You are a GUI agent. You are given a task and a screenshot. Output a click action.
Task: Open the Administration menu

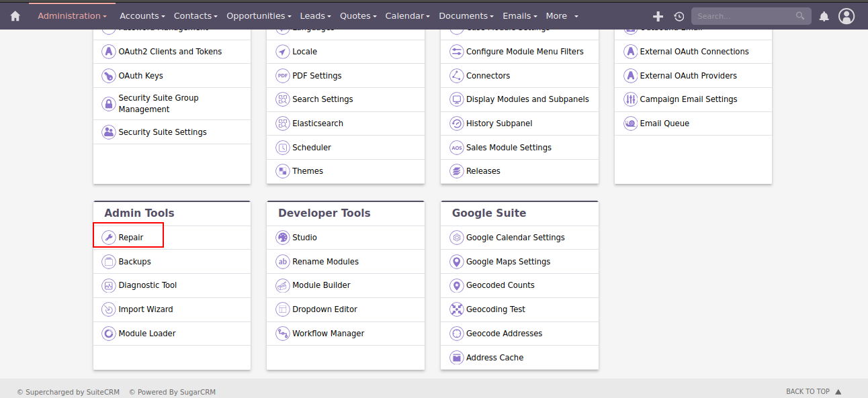(x=72, y=16)
